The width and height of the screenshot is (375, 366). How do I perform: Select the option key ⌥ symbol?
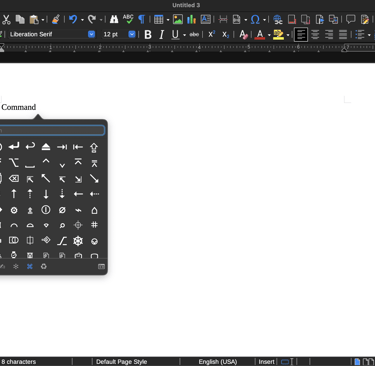click(14, 163)
